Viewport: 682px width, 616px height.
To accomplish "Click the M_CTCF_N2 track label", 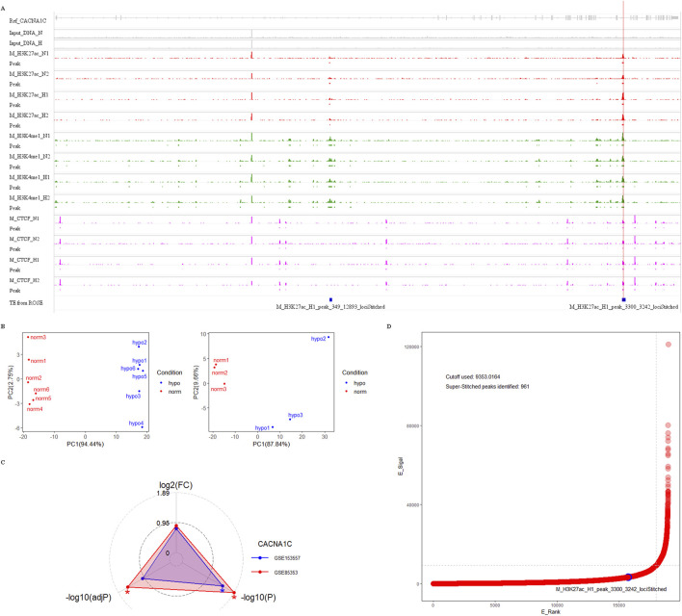I will pyautogui.click(x=24, y=239).
